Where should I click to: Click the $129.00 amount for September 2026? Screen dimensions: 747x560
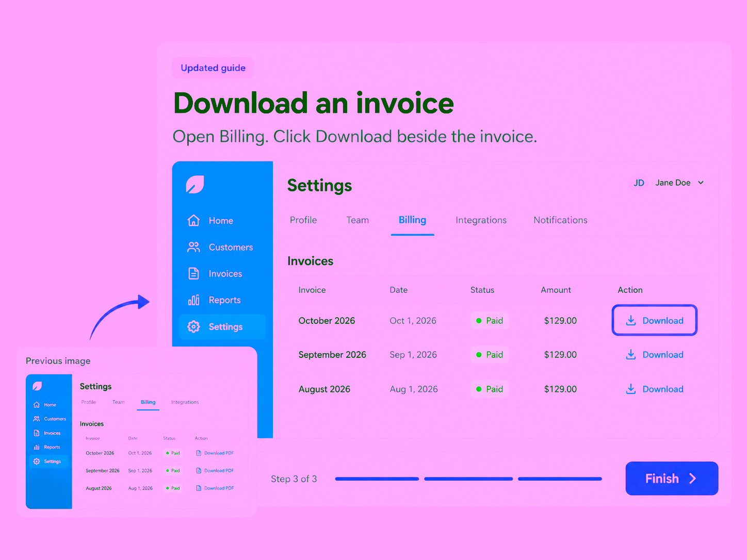click(560, 355)
